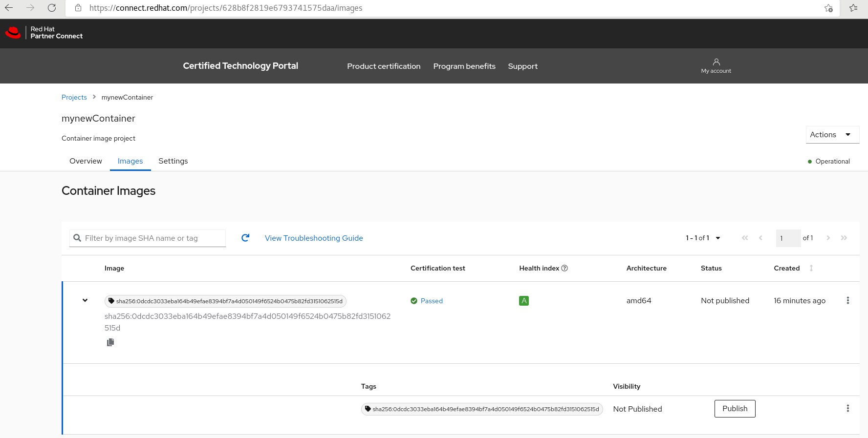Open the Actions dropdown
The width and height of the screenshot is (868, 438).
pyautogui.click(x=832, y=135)
